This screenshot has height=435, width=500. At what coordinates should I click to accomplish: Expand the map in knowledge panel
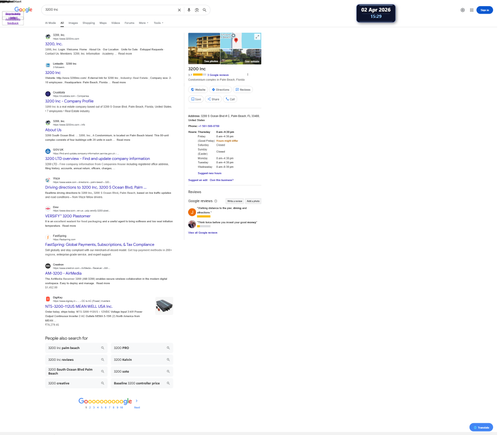257,37
